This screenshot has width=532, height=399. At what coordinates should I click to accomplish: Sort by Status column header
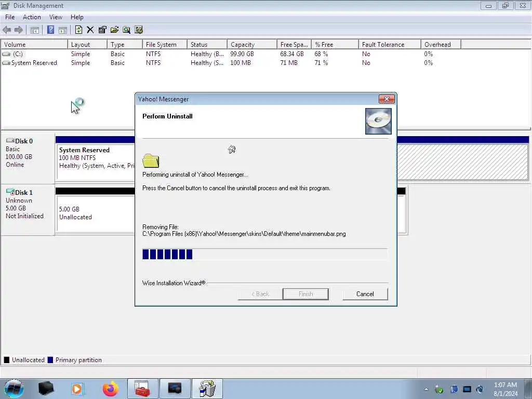(207, 45)
